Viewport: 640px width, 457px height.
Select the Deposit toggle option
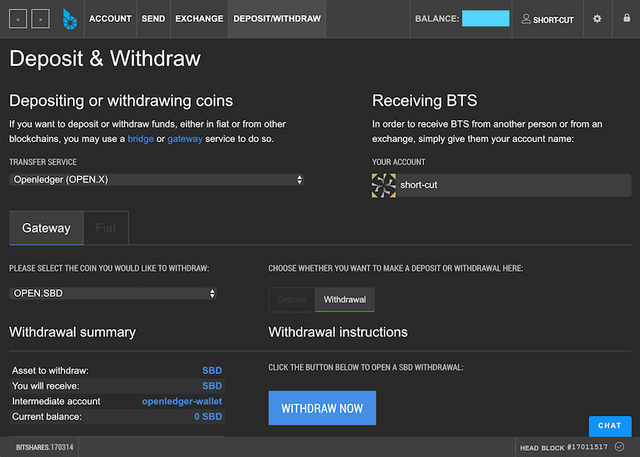(x=292, y=299)
